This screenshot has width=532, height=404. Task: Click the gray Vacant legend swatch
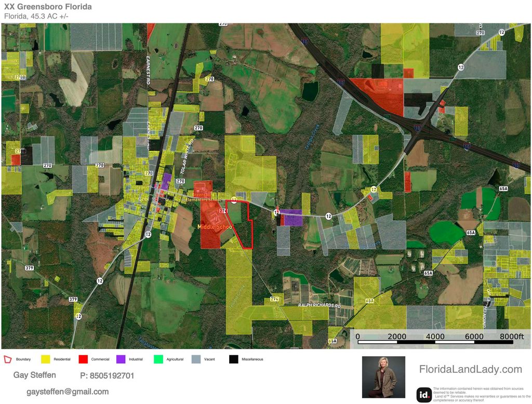coord(196,359)
